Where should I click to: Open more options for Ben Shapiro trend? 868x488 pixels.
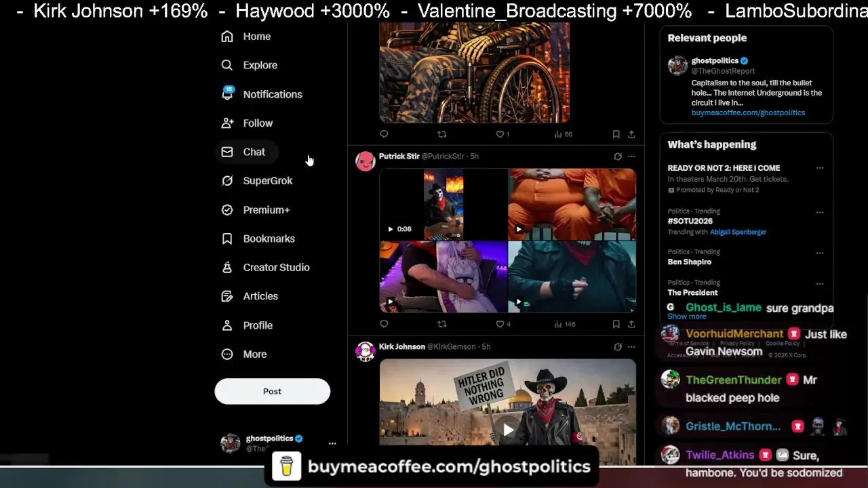point(820,253)
